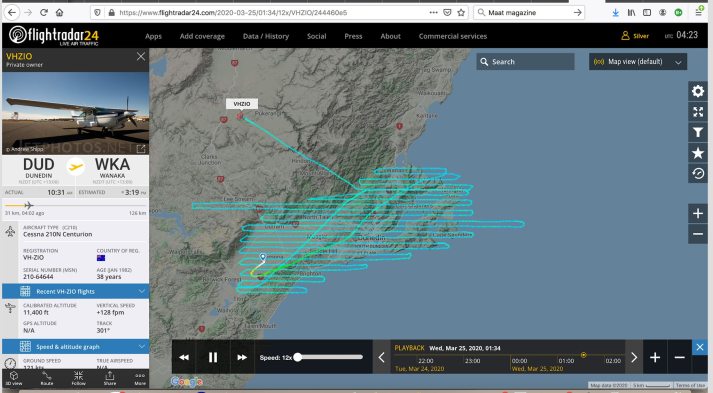Open the playback history clock icon

coord(698,174)
